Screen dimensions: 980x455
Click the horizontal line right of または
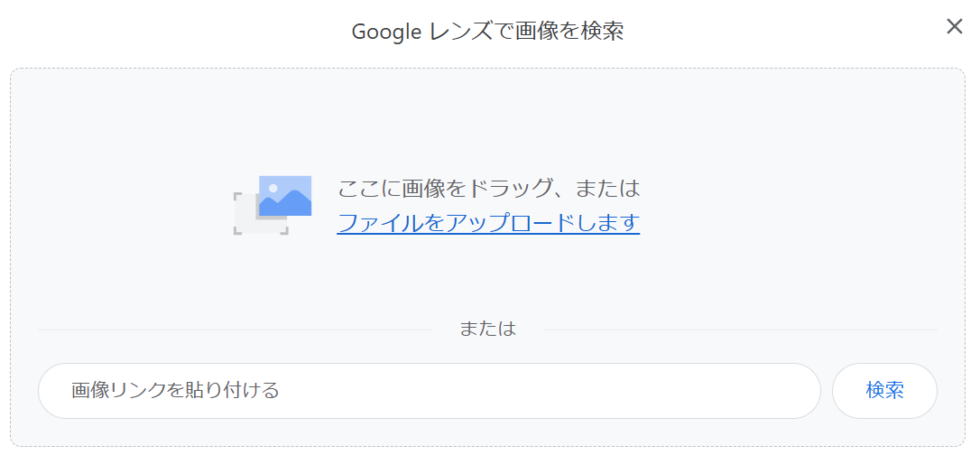(740, 330)
